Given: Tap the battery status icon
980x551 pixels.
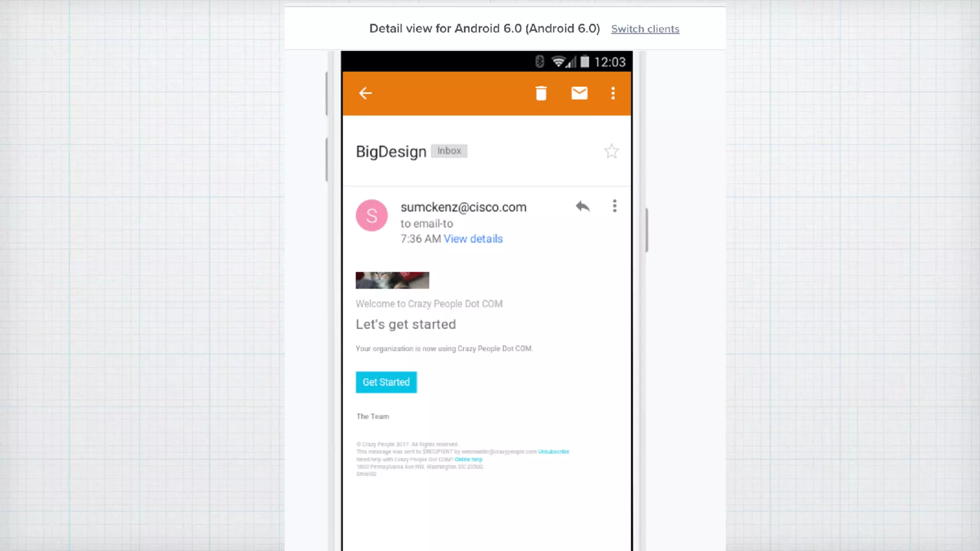Looking at the screenshot, I should (x=585, y=62).
